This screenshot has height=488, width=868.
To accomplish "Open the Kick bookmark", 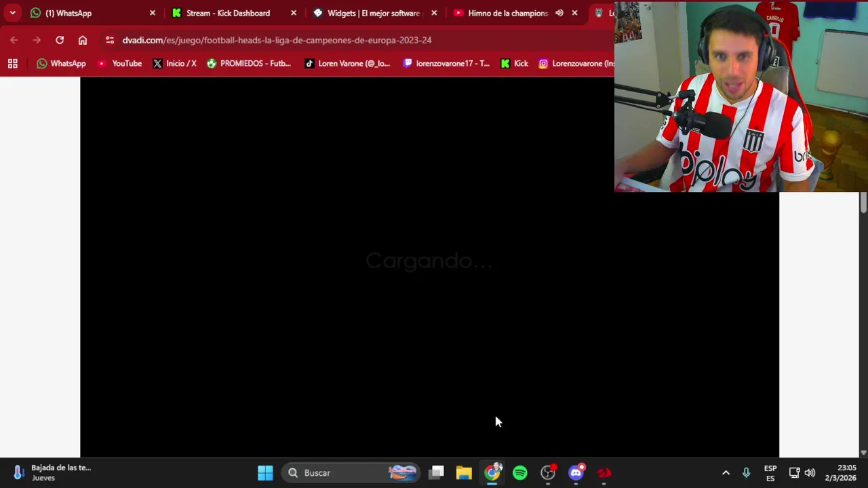I will click(514, 64).
